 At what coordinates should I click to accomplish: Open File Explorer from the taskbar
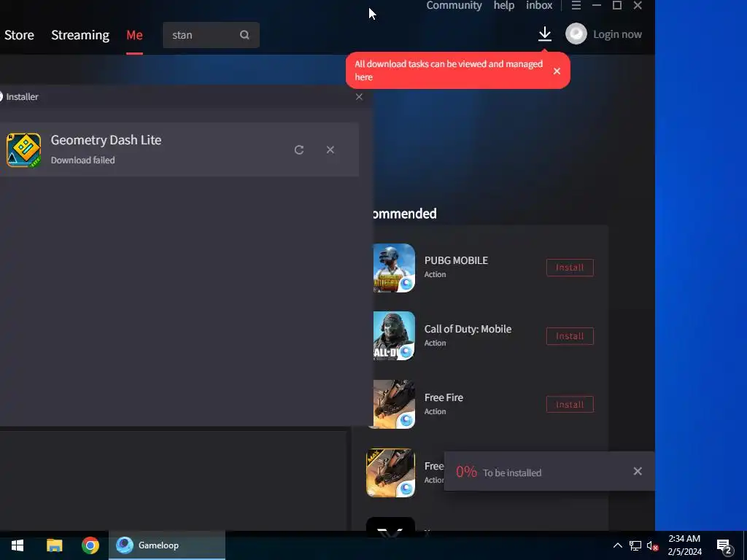54,545
